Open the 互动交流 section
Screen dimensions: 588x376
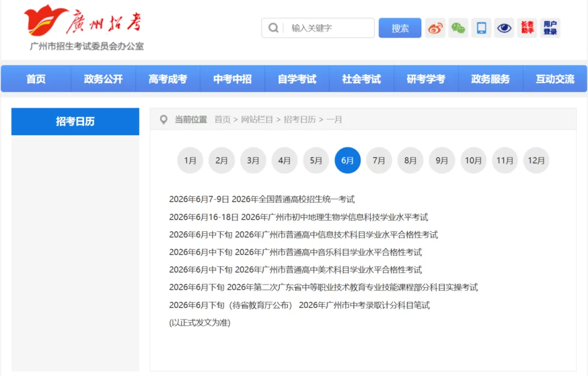point(555,78)
